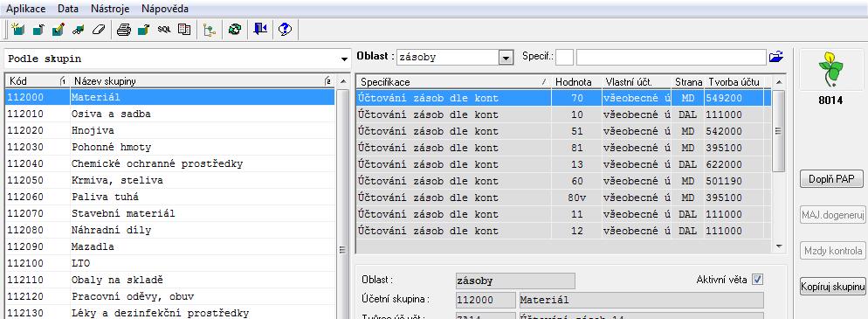
Task: Click the printer icon in the toolbar
Action: coord(123,30)
